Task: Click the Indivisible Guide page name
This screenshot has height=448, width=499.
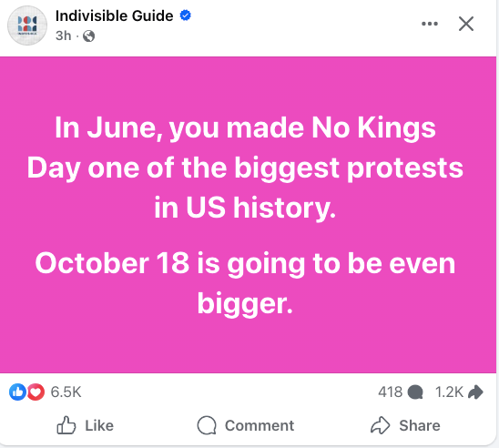Action: pyautogui.click(x=114, y=15)
